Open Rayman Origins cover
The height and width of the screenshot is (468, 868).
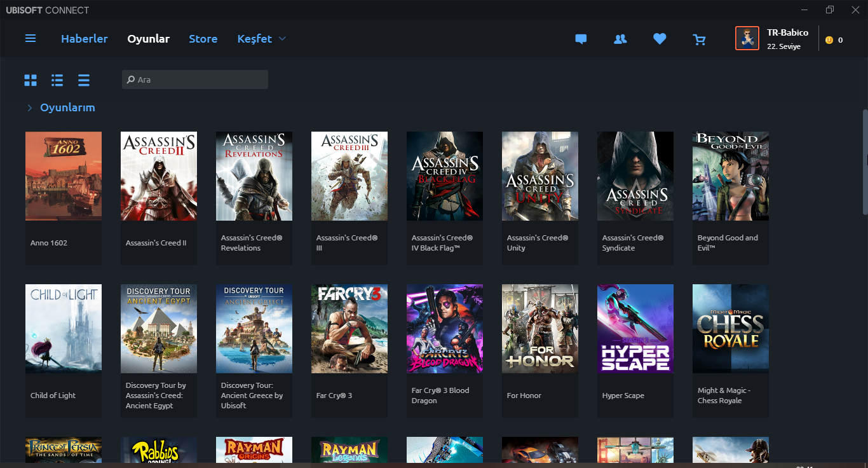(254, 450)
